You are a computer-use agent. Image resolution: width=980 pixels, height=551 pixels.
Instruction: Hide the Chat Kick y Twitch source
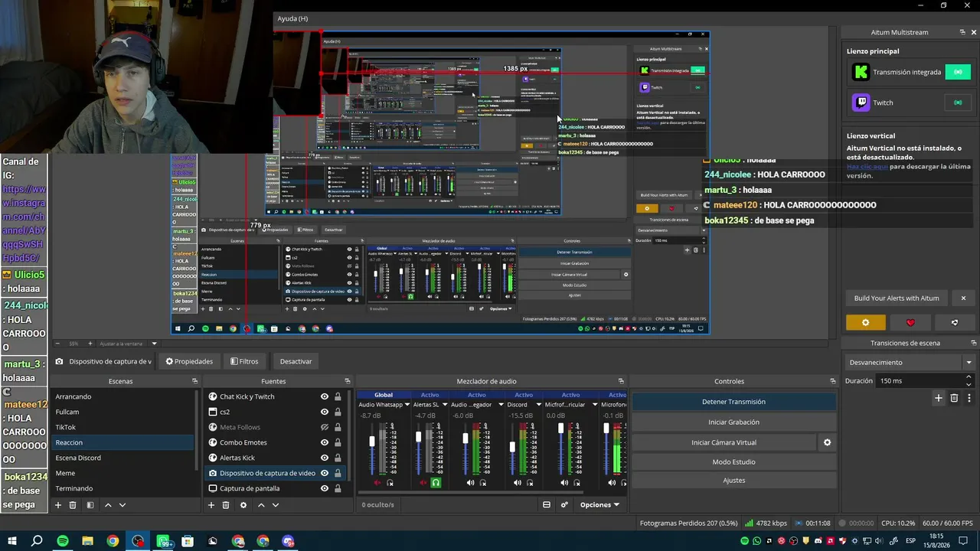[325, 396]
